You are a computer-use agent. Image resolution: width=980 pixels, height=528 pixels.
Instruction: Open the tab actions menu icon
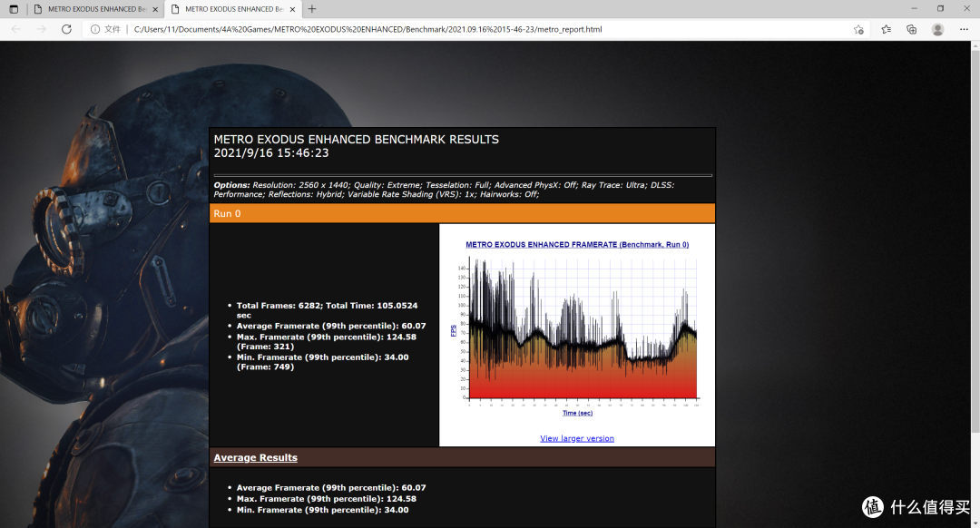pyautogui.click(x=14, y=9)
